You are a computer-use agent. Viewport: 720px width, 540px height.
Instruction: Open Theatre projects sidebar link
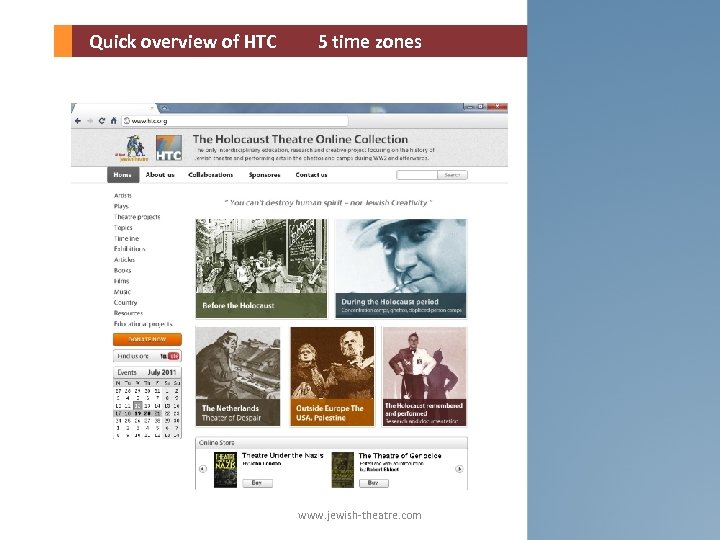point(137,217)
